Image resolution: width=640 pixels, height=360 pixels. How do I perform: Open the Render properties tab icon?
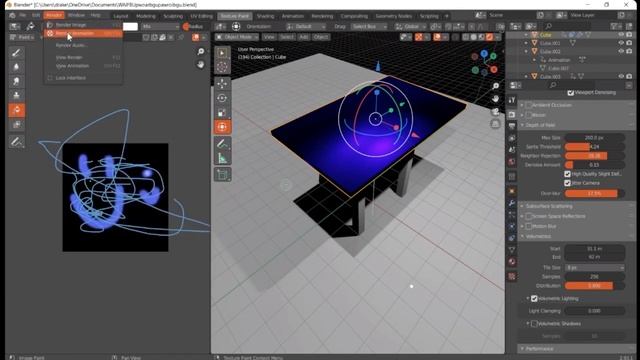click(x=512, y=115)
